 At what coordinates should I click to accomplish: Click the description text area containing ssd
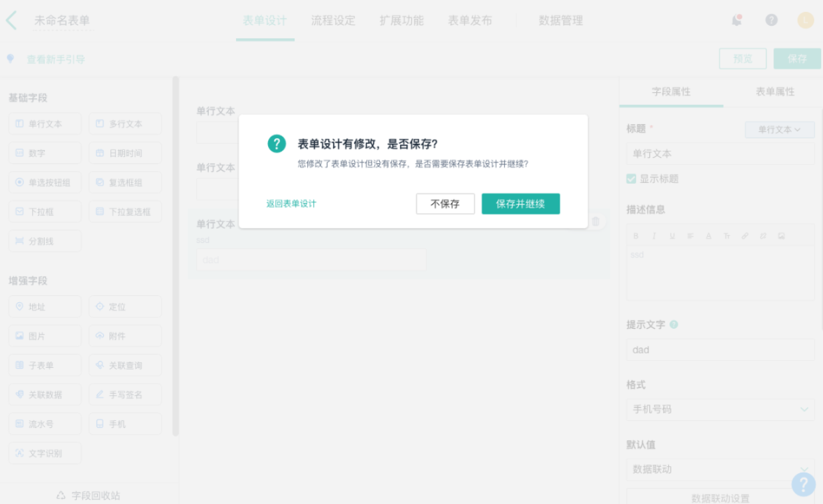tap(720, 273)
